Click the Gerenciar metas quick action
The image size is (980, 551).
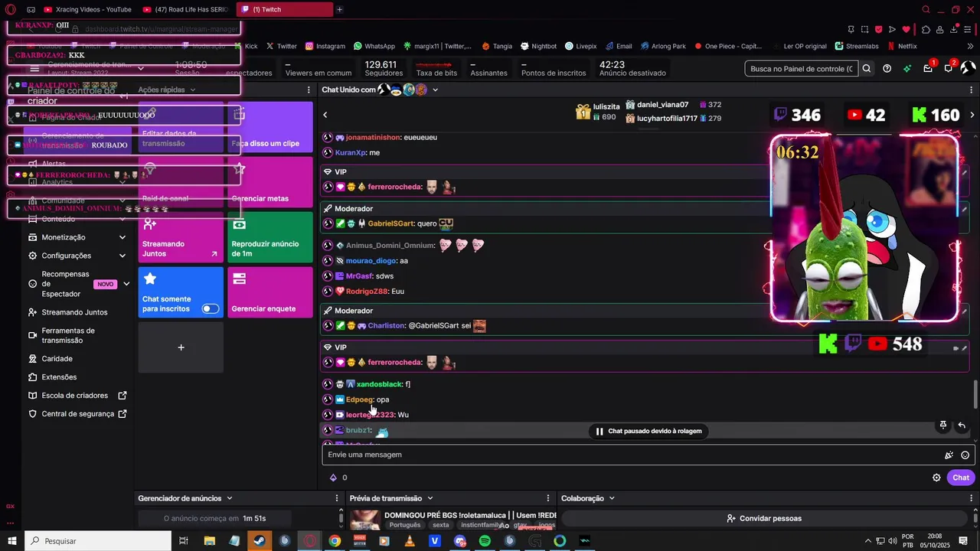270,182
